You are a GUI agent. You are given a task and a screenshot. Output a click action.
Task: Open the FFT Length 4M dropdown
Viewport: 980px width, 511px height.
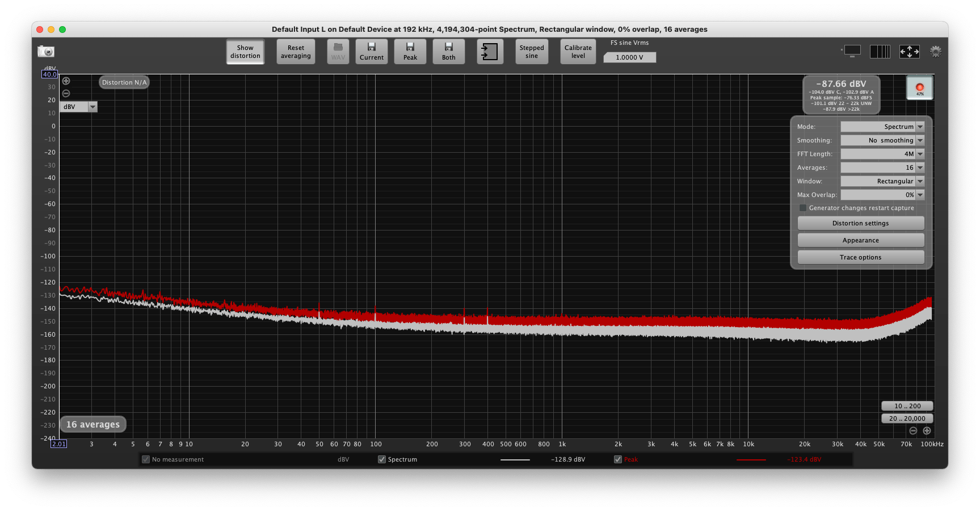tap(882, 154)
